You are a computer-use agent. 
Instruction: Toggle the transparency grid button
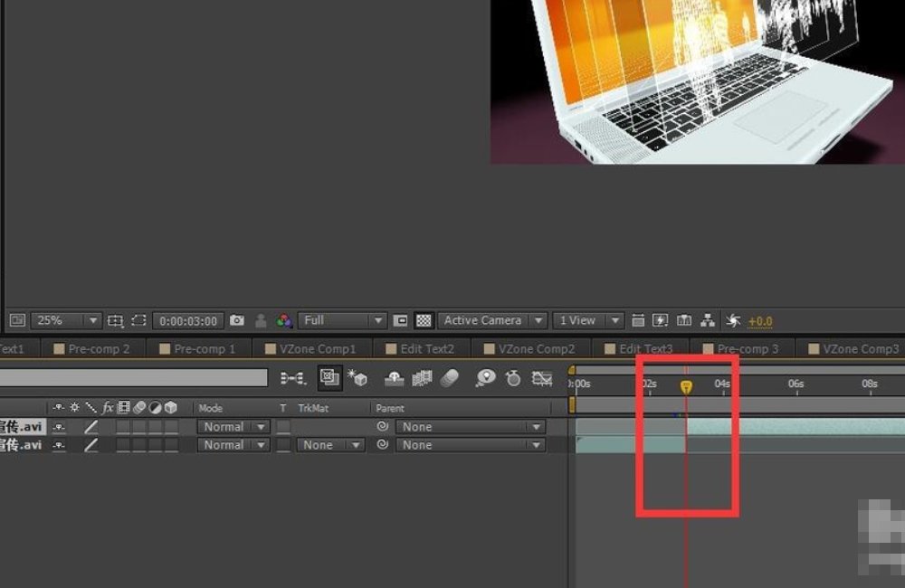[424, 320]
